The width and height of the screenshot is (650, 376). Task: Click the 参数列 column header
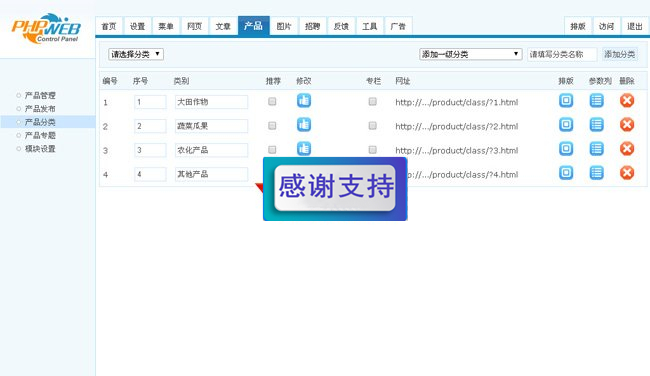click(x=600, y=81)
